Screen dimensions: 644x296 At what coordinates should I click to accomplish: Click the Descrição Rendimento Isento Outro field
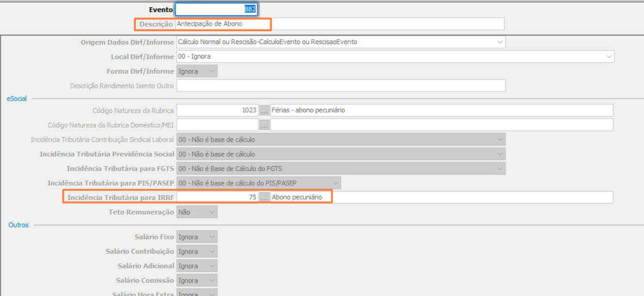pyautogui.click(x=341, y=86)
